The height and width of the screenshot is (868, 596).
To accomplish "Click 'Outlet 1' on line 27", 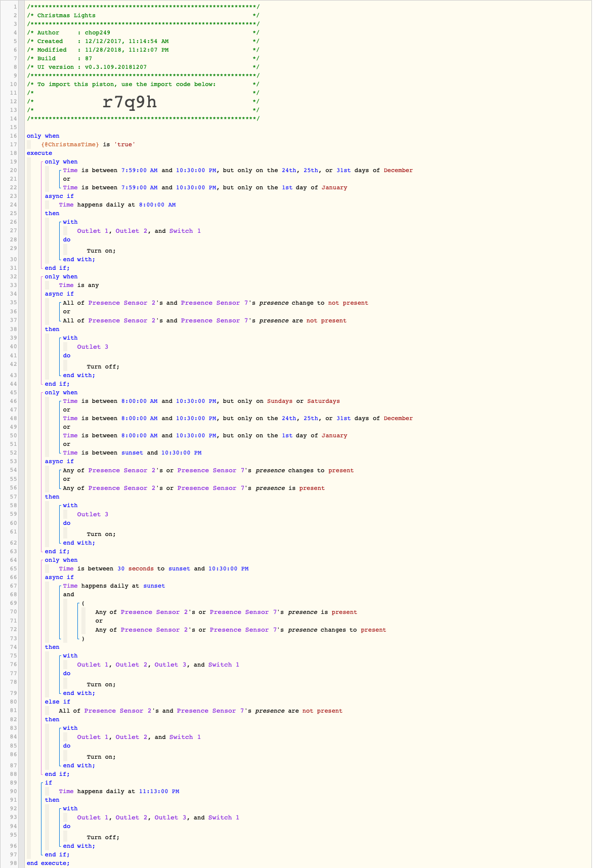I will [93, 231].
